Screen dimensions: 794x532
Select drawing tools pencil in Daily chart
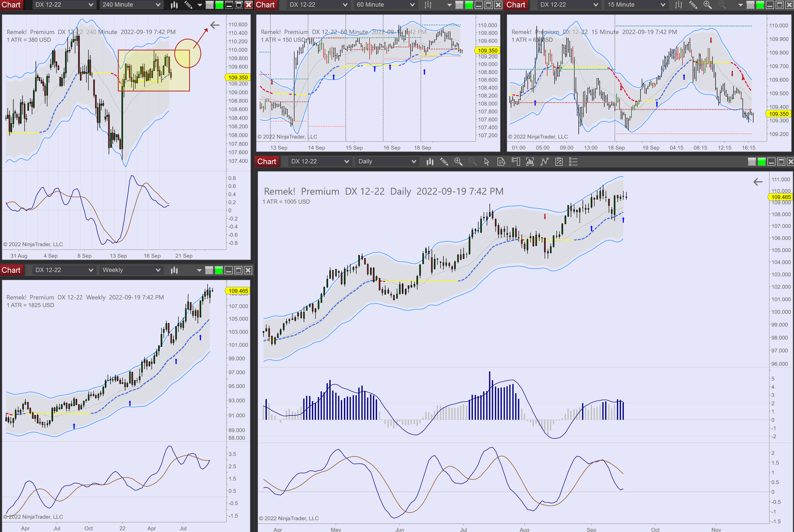444,162
